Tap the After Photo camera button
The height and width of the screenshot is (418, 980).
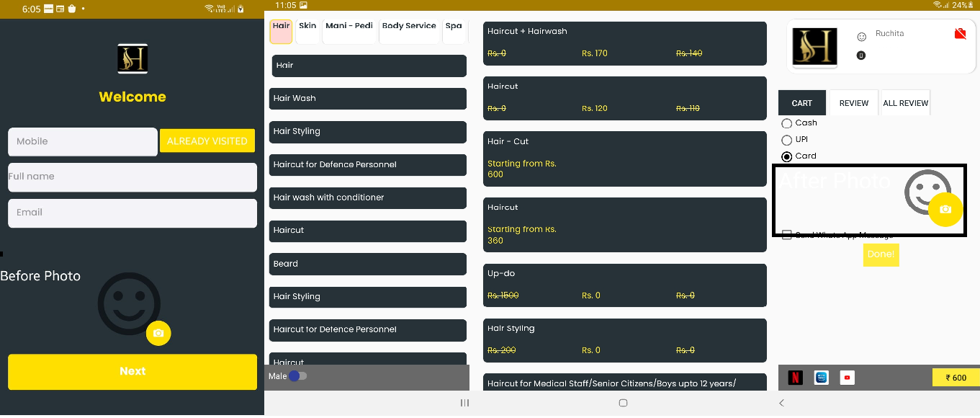tap(945, 209)
